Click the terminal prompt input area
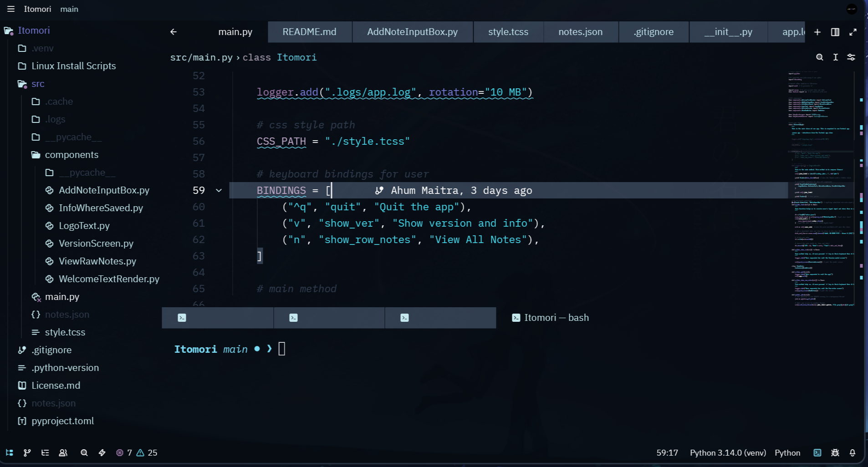This screenshot has height=467, width=868. [x=282, y=349]
